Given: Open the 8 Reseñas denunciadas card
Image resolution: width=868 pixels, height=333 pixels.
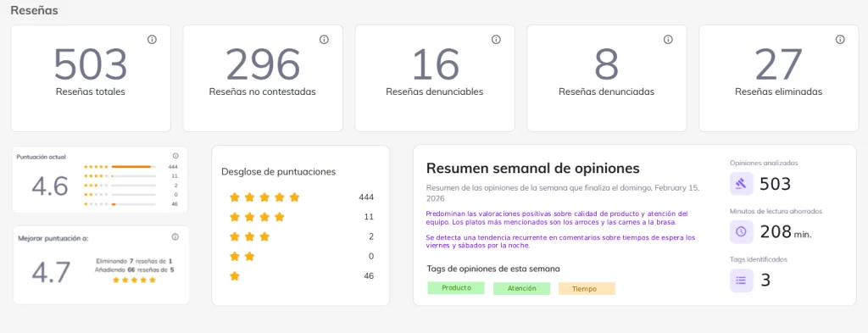Looking at the screenshot, I should (607, 78).
